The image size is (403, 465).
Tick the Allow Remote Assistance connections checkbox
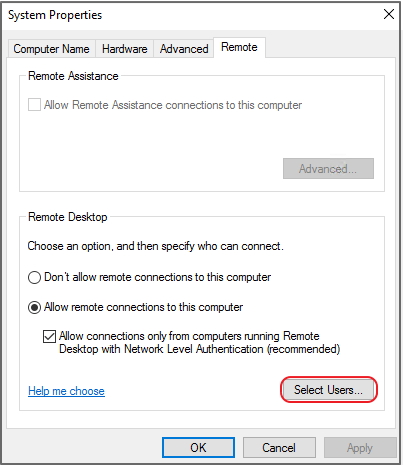coord(34,105)
